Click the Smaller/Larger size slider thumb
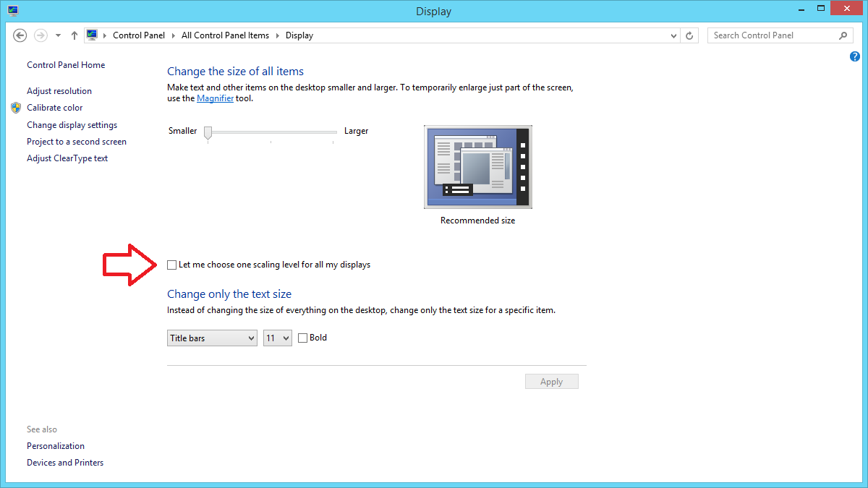Screen dimensions: 868x488 point(208,132)
